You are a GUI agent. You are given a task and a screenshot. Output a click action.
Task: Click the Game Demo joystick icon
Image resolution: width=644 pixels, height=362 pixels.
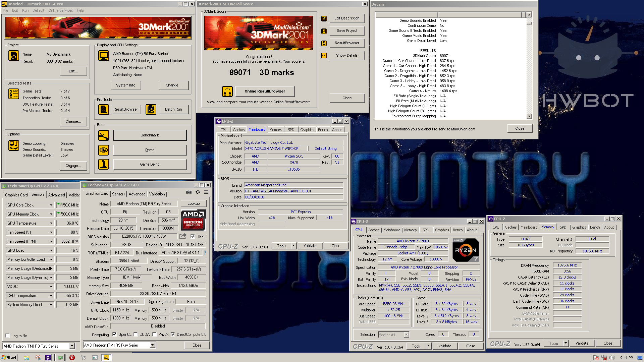tap(104, 164)
